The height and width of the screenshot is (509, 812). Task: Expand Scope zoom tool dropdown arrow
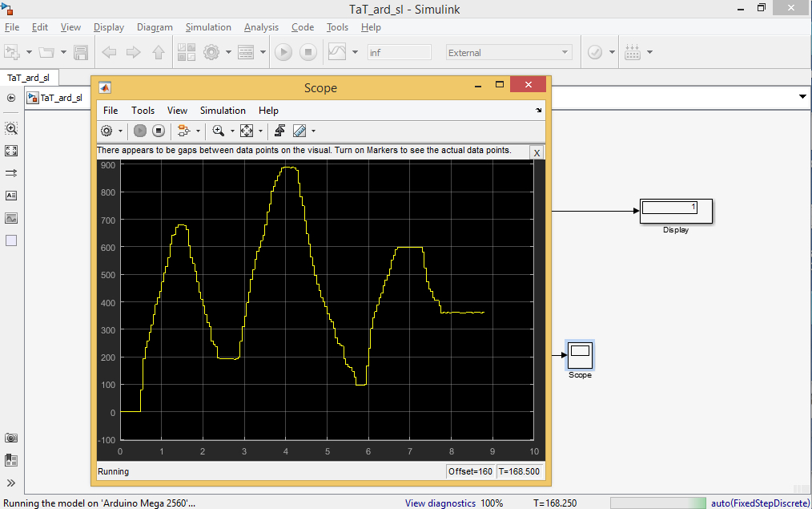coord(232,131)
